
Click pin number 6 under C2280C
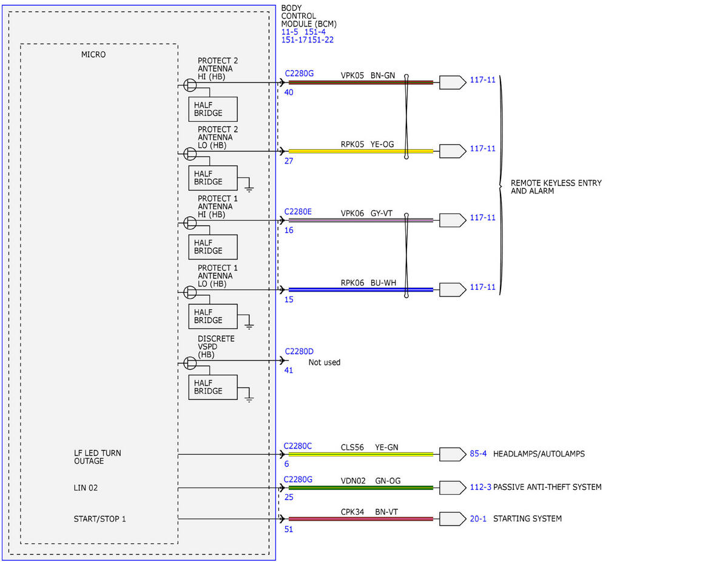pyautogui.click(x=287, y=464)
